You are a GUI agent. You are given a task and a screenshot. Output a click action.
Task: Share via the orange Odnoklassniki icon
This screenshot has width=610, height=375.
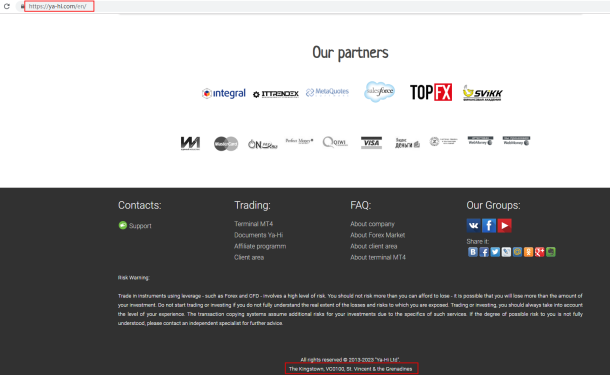tap(528, 252)
